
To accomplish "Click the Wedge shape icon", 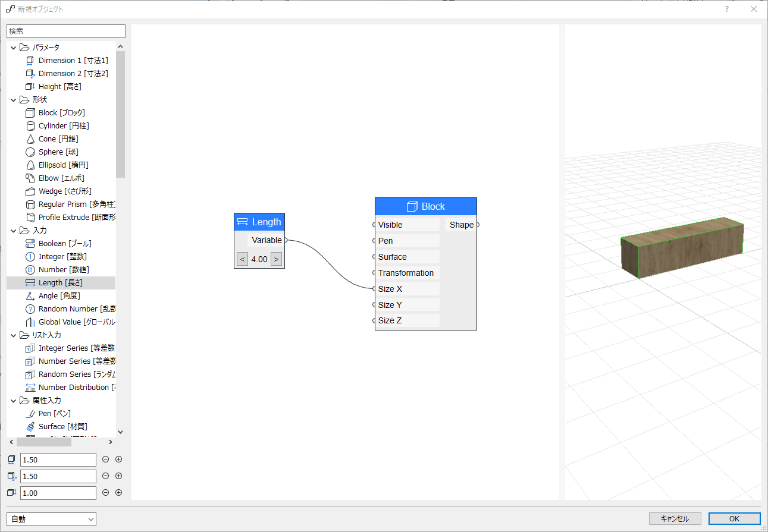I will pos(30,191).
